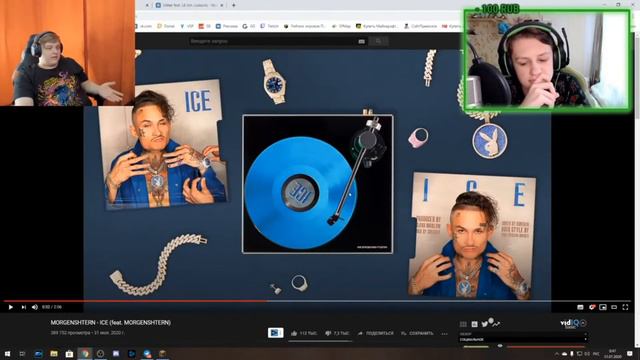
Task: Open the Реклама bookmark
Action: 227,26
